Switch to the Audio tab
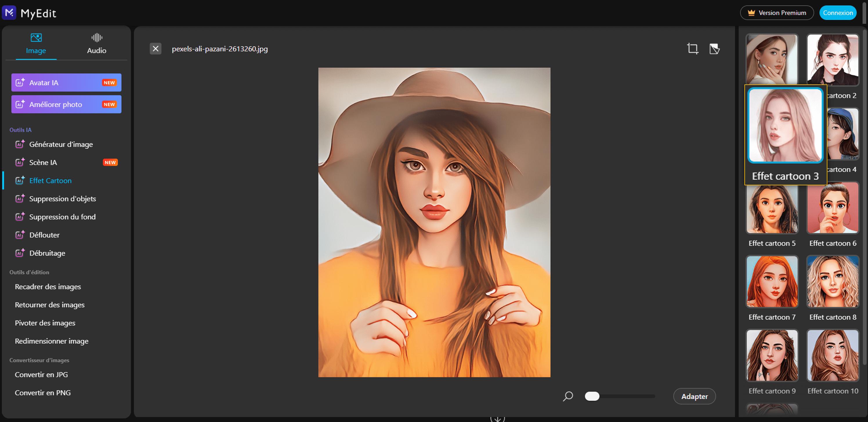 click(x=96, y=44)
